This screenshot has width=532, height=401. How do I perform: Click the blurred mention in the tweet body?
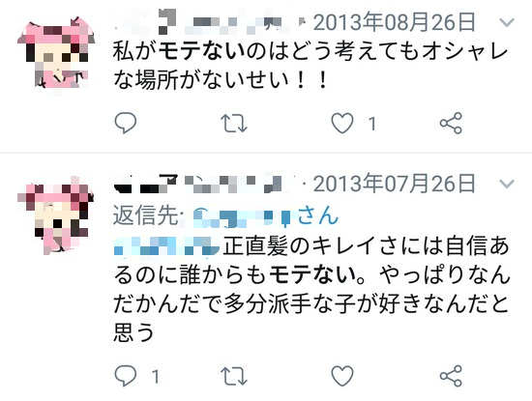pos(167,245)
